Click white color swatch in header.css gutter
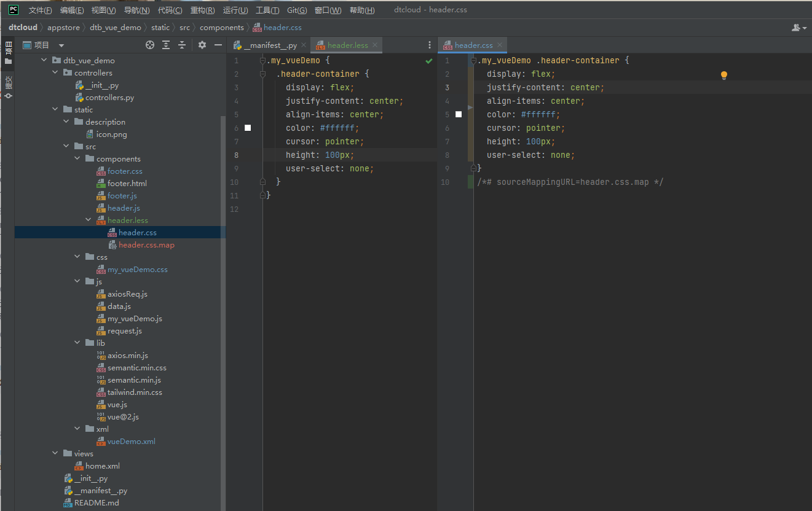The width and height of the screenshot is (812, 511). [458, 114]
